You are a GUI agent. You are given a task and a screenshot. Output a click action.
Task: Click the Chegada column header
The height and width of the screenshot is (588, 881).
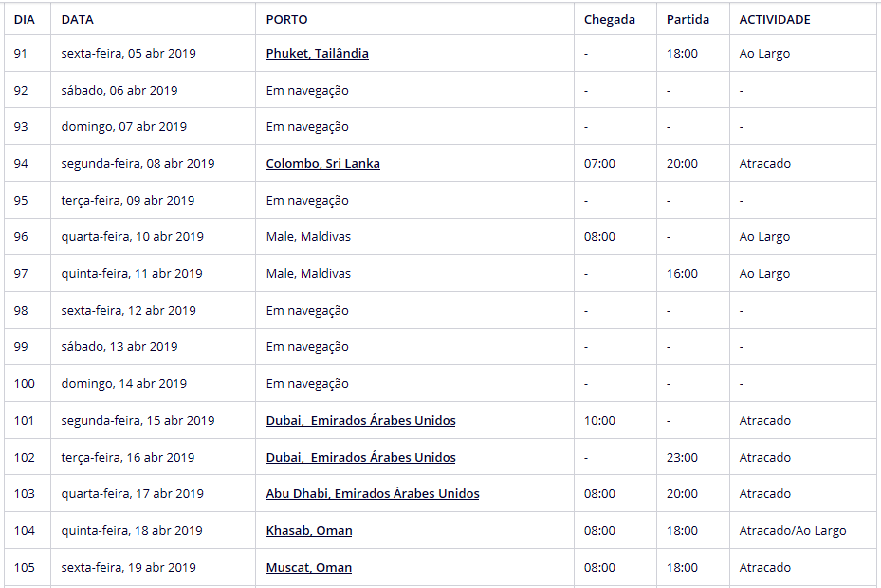(610, 19)
